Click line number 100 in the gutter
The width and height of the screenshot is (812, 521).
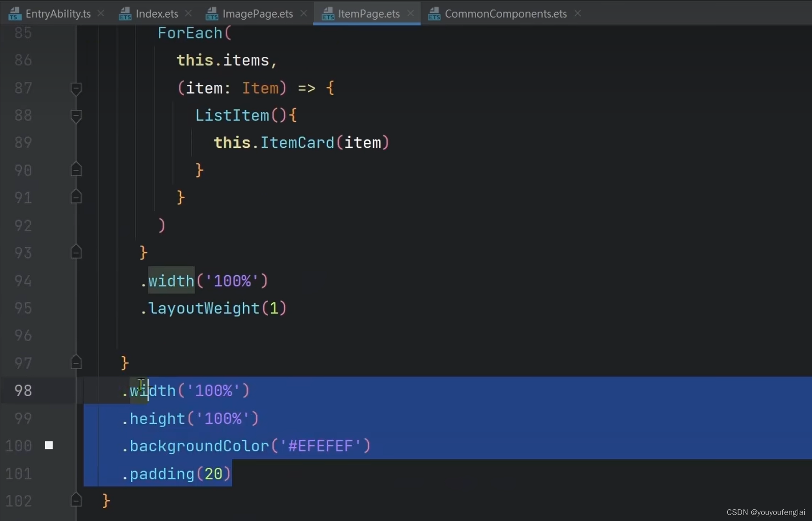click(x=19, y=445)
